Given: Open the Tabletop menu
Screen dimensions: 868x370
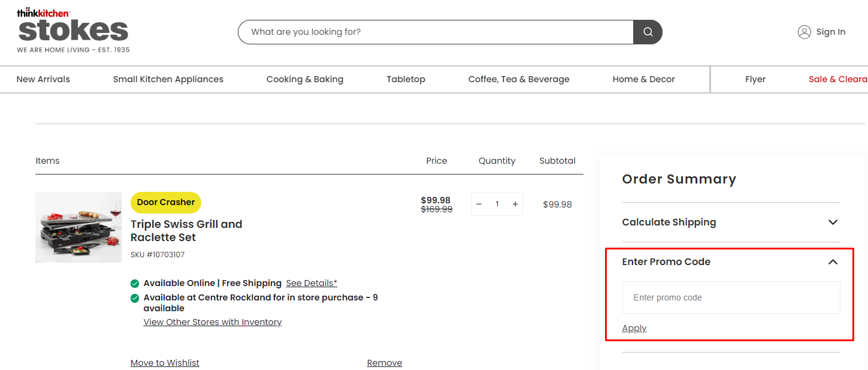Looking at the screenshot, I should (406, 79).
